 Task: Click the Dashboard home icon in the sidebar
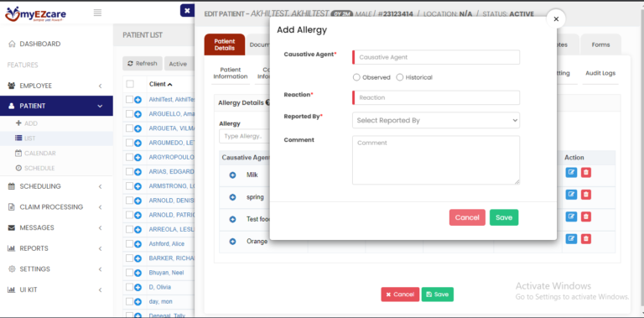(12, 44)
